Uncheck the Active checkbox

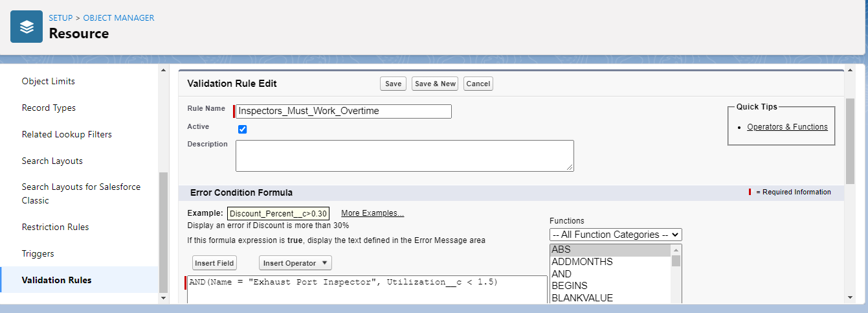243,129
